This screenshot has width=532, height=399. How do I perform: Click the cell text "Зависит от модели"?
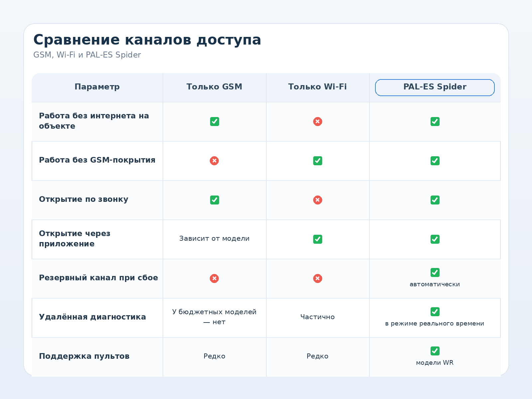click(214, 239)
